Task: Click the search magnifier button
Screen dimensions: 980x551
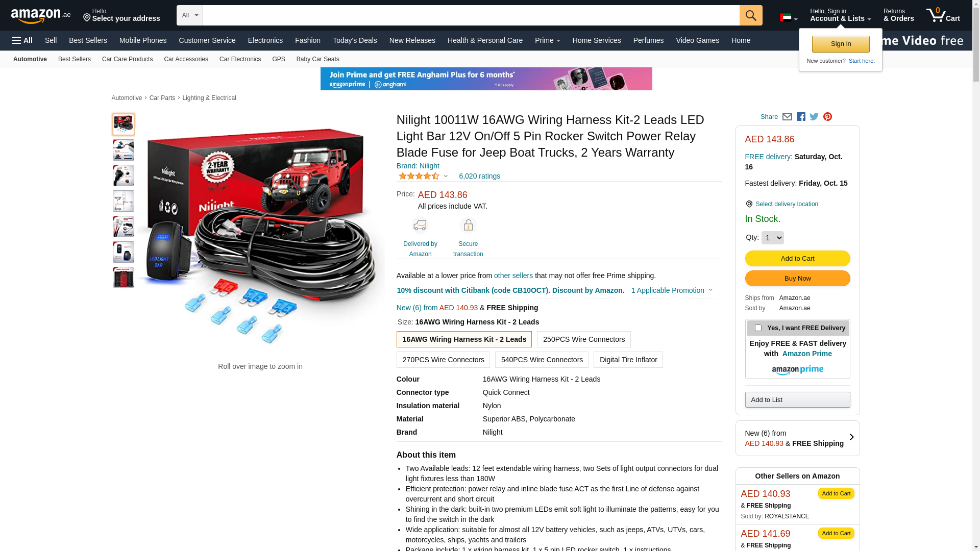Action: point(751,15)
